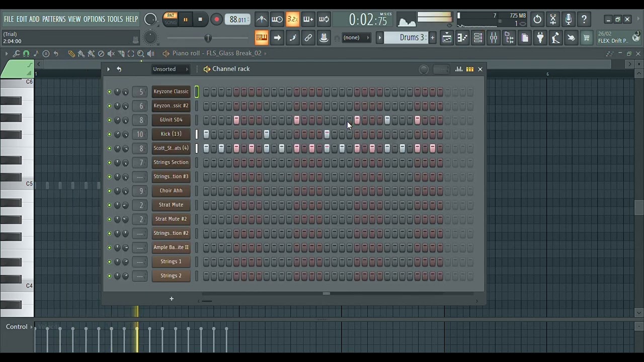This screenshot has height=362, width=644.
Task: Open the browser view icon
Action: [509, 38]
